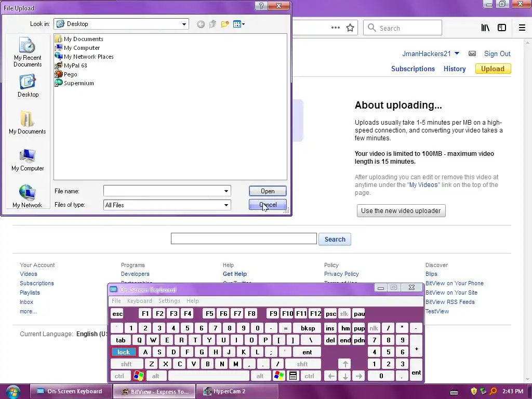Expand the Look in Desktop dropdown
Viewport: 532px width, 399px height.
click(183, 24)
